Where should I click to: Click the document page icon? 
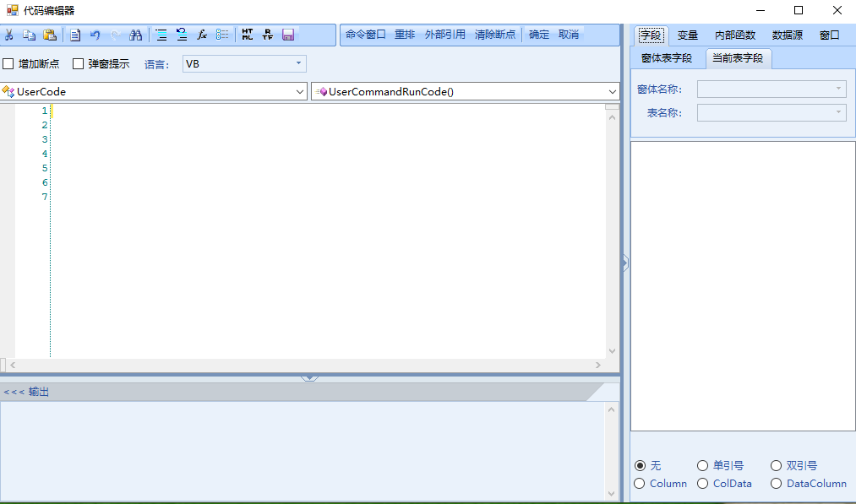tap(75, 35)
